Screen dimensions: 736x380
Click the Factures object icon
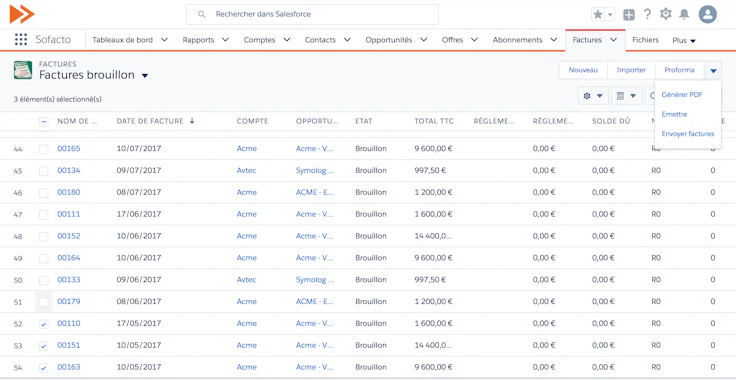coord(23,70)
